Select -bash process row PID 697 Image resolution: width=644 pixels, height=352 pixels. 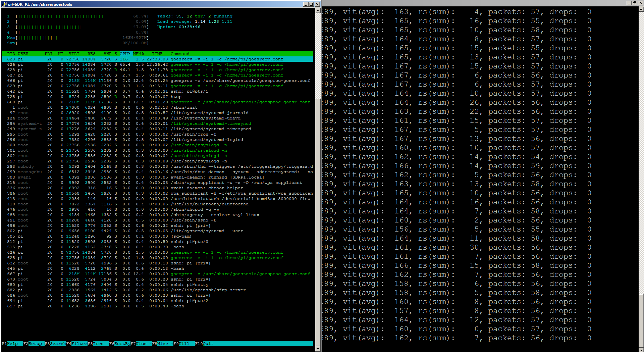pyautogui.click(x=157, y=306)
